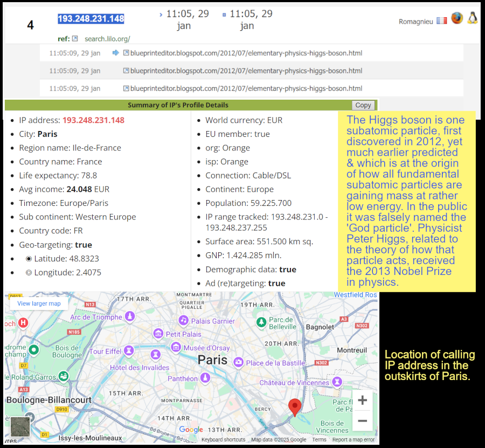The image size is (485, 448).
Task: Switch to satellite view thumbnail
Action: [x=20, y=427]
